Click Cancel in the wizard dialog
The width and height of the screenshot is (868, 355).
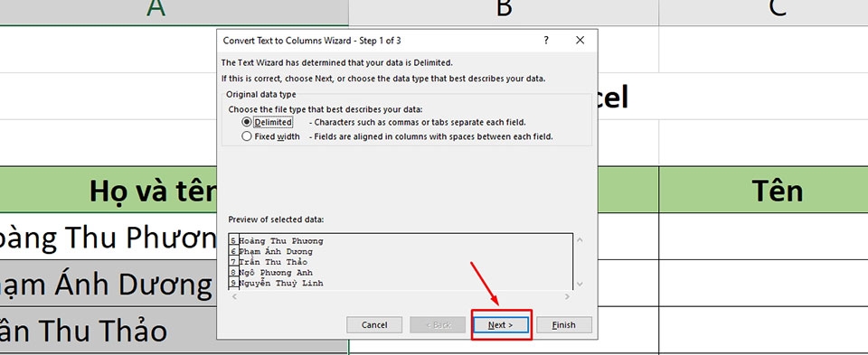click(x=374, y=325)
